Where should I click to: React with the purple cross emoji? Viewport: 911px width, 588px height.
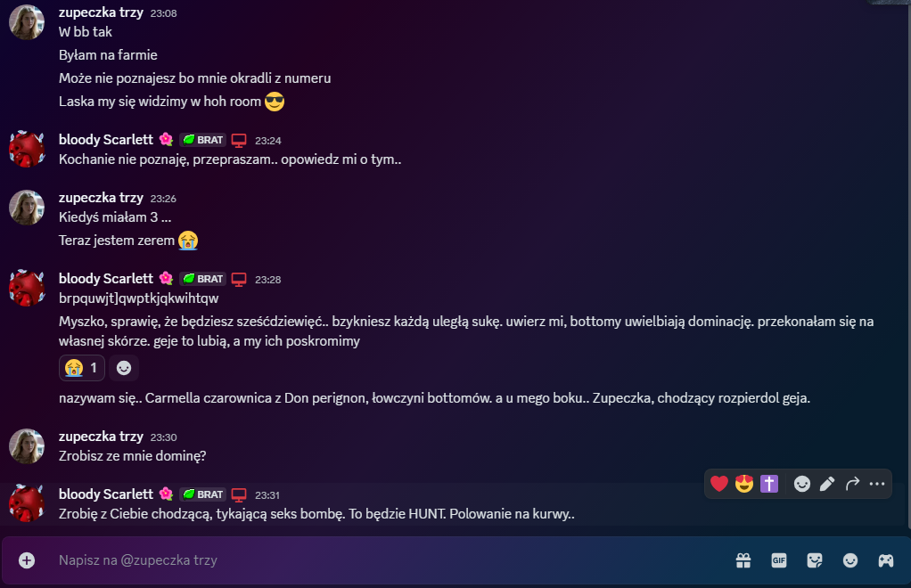(768, 484)
